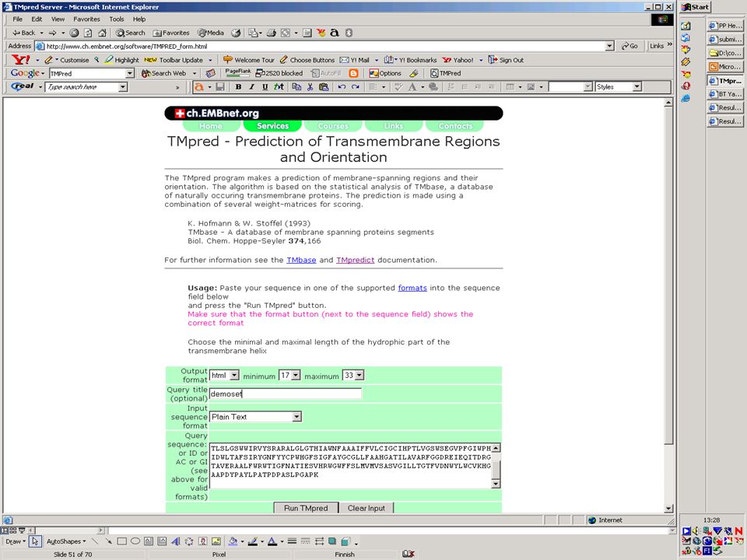Click the Select Objects pointer tool
Image resolution: width=747 pixels, height=560 pixels.
(x=35, y=541)
